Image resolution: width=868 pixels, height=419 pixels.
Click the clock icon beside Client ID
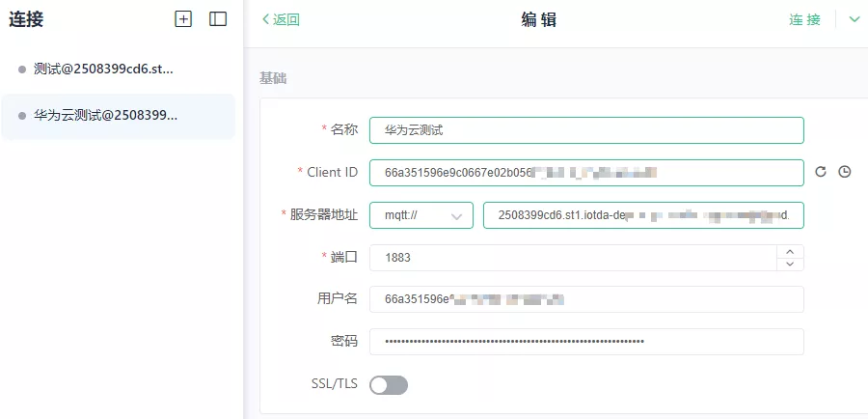[845, 172]
